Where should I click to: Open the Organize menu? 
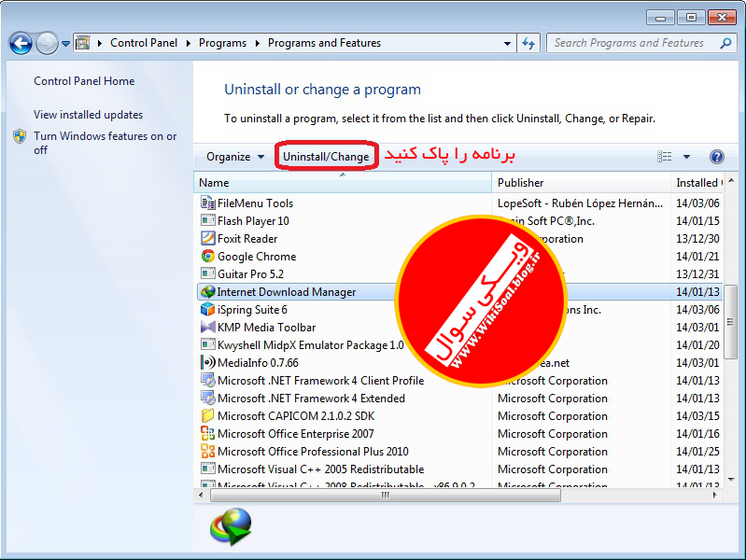tap(235, 157)
